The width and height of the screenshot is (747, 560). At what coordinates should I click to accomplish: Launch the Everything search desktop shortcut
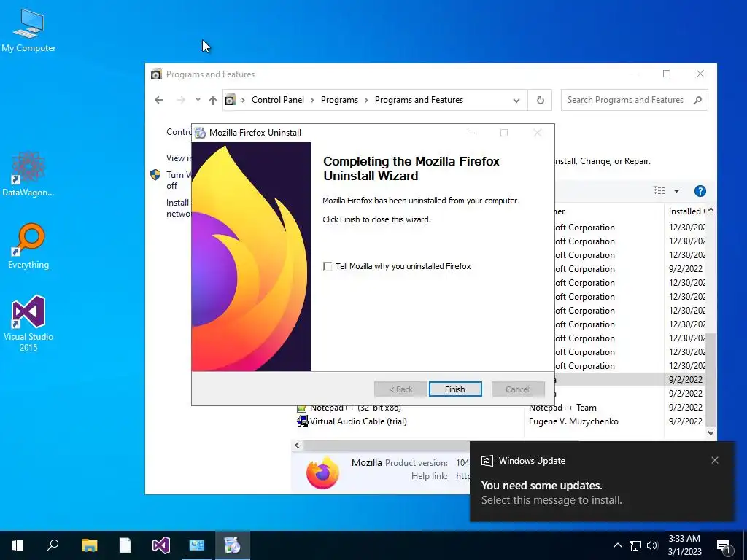coord(28,246)
